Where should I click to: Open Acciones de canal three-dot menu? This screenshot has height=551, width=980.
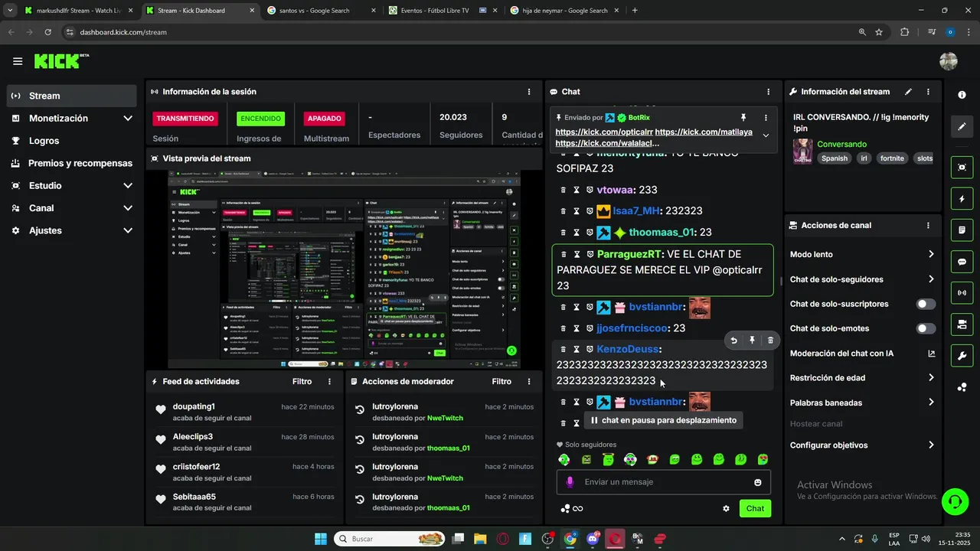(928, 226)
